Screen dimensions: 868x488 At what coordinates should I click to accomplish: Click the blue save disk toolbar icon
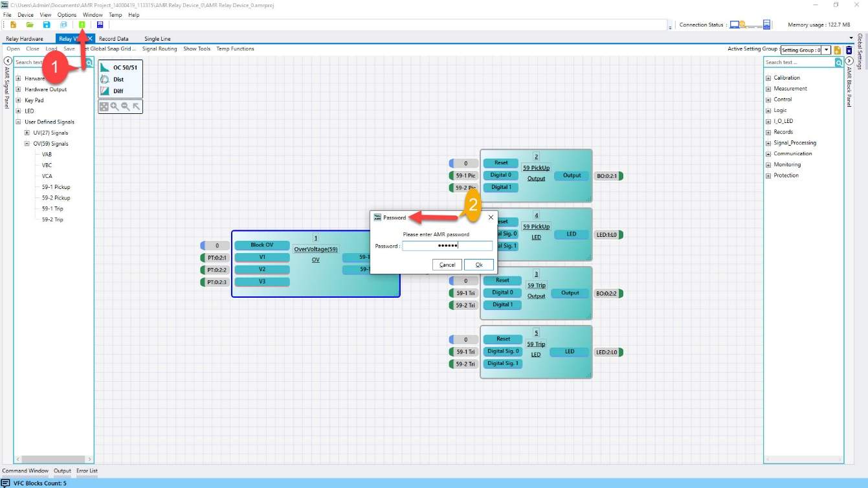pyautogui.click(x=47, y=25)
